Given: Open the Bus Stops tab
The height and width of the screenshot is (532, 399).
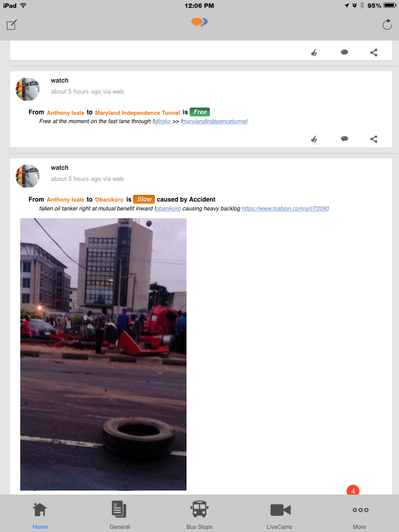Looking at the screenshot, I should (x=199, y=514).
